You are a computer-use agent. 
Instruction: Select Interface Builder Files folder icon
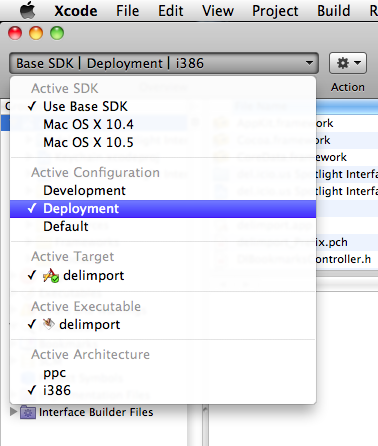28,412
